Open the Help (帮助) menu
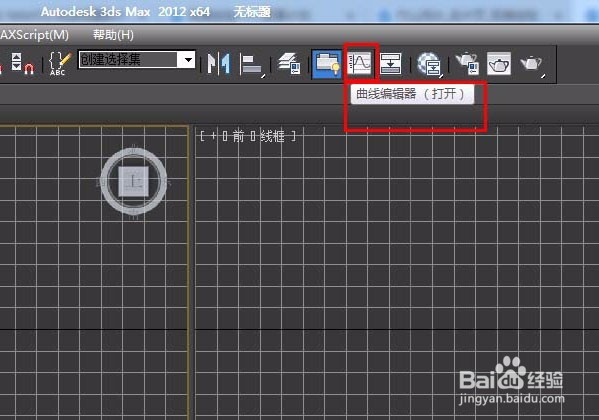 113,35
